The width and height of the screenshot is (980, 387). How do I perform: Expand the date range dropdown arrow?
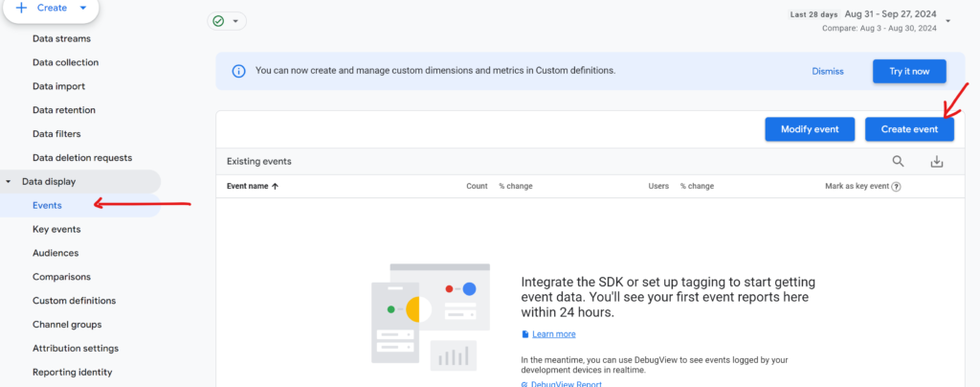coord(948,21)
